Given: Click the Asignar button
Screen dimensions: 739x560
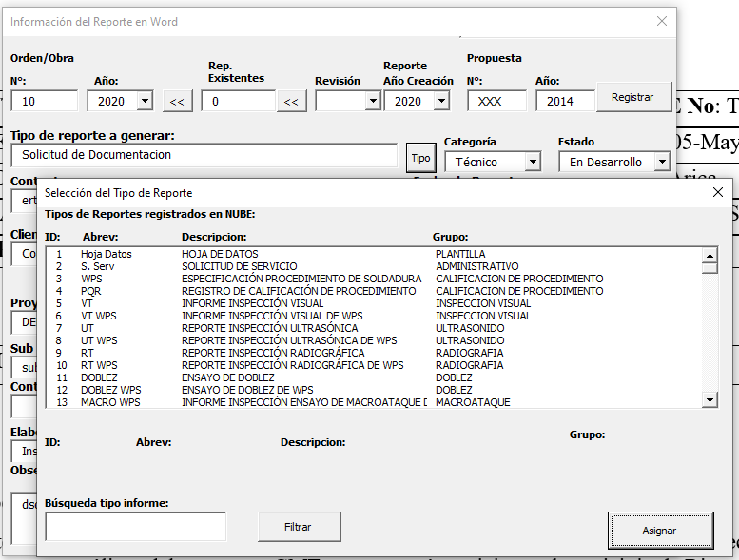Looking at the screenshot, I should (x=660, y=530).
